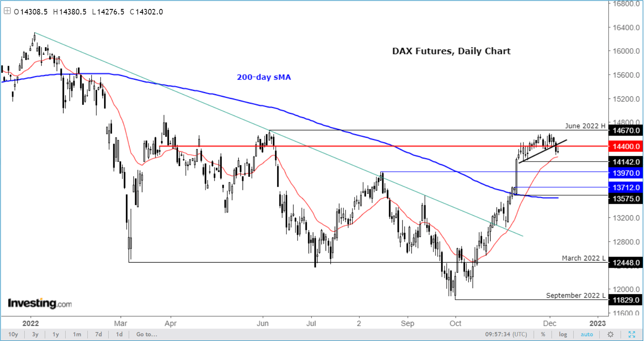
Task: Select the 1d time range
Action: pos(119,335)
